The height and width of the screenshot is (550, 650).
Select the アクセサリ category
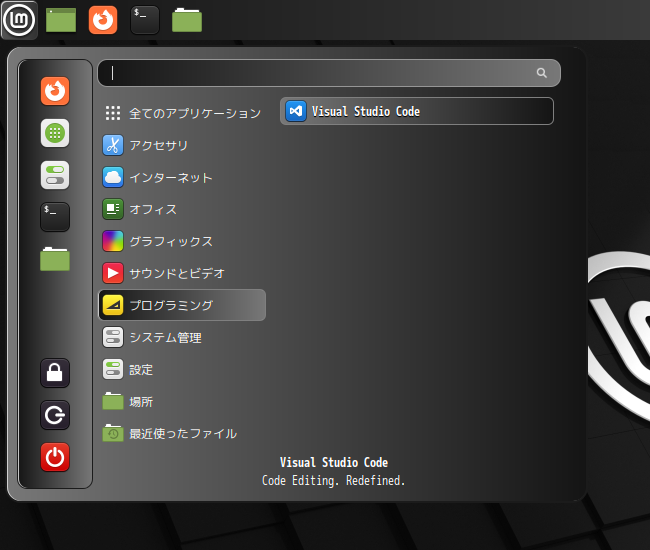[182, 145]
